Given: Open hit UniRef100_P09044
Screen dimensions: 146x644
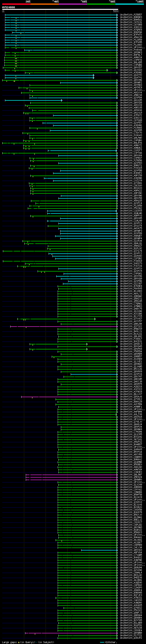Looking at the screenshot, I should [x=131, y=50].
